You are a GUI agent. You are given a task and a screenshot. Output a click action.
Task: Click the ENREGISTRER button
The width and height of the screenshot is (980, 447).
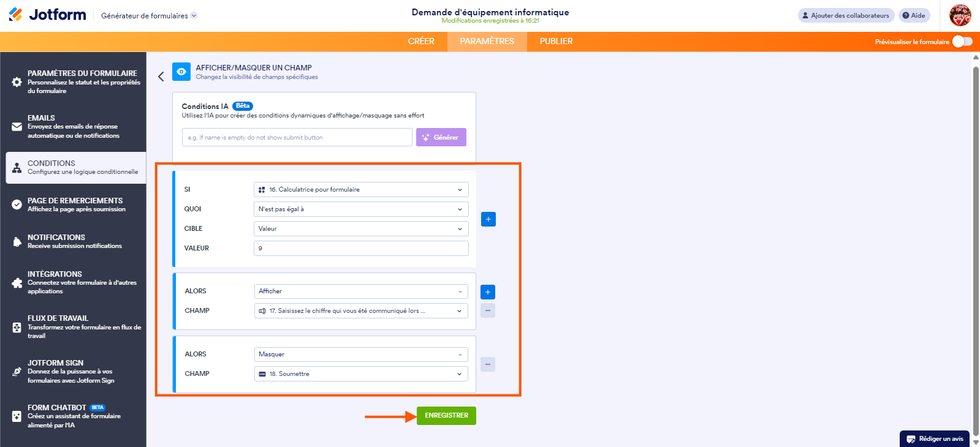(446, 416)
